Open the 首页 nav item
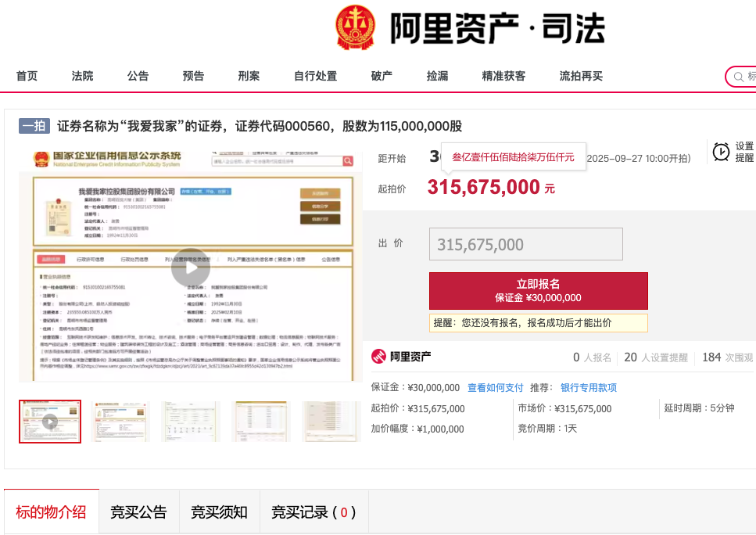 [27, 76]
